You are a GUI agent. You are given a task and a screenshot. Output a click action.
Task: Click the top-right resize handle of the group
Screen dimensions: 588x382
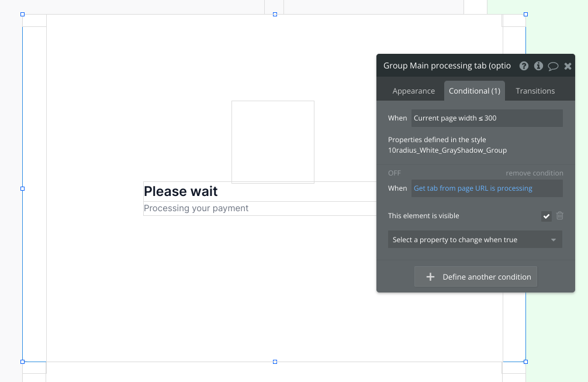click(525, 14)
